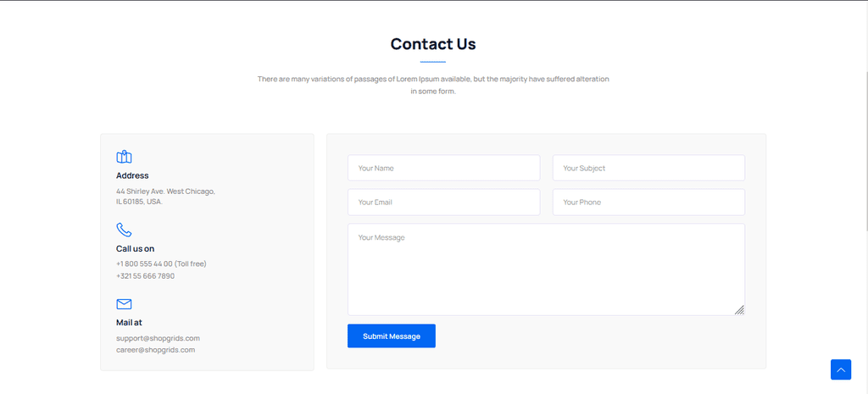Click the message box resize handle
868x394 pixels.
[x=739, y=310]
